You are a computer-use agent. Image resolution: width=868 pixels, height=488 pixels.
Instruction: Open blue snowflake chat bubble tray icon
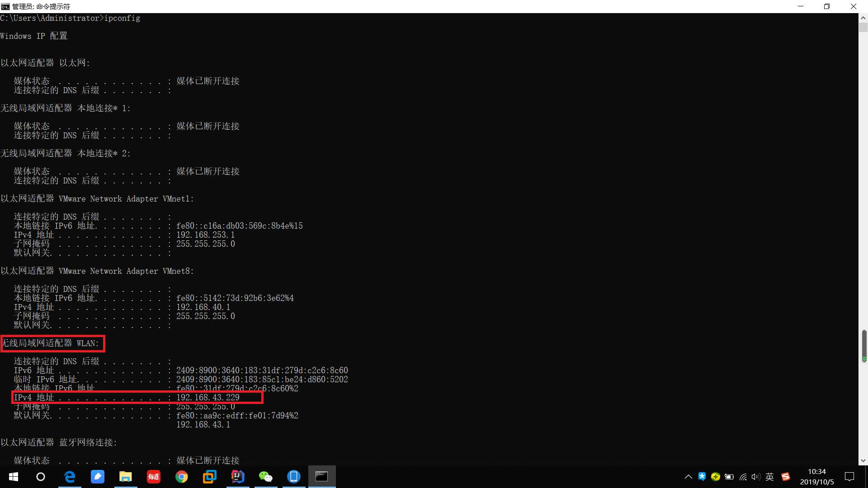click(x=702, y=476)
